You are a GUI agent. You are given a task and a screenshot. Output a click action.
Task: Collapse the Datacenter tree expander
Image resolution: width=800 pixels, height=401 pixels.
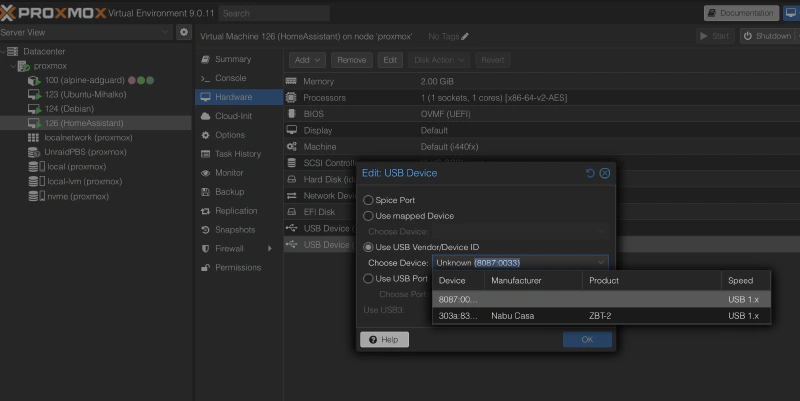pos(3,52)
